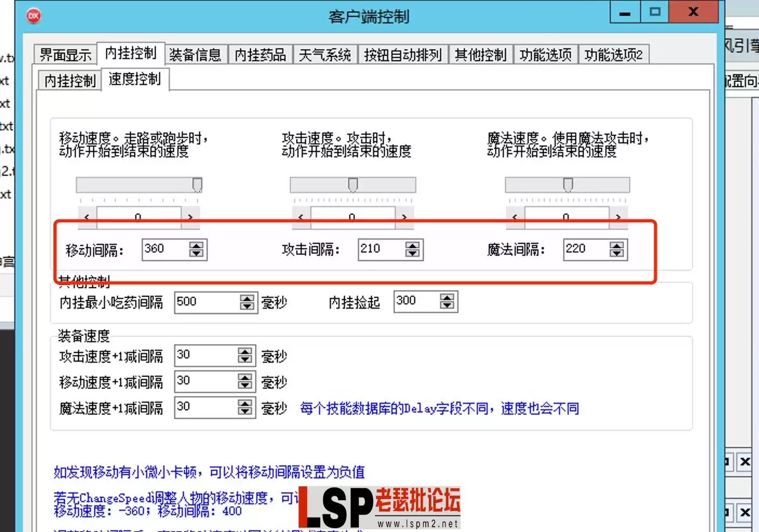The width and height of the screenshot is (759, 532).
Task: Click the 内挂捡起 spinner arrows
Action: coord(447,301)
